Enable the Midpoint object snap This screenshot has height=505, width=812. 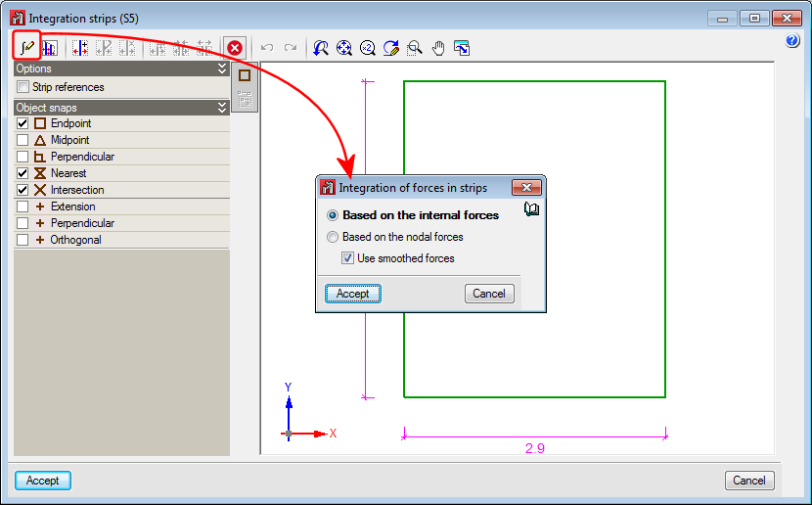tap(23, 141)
